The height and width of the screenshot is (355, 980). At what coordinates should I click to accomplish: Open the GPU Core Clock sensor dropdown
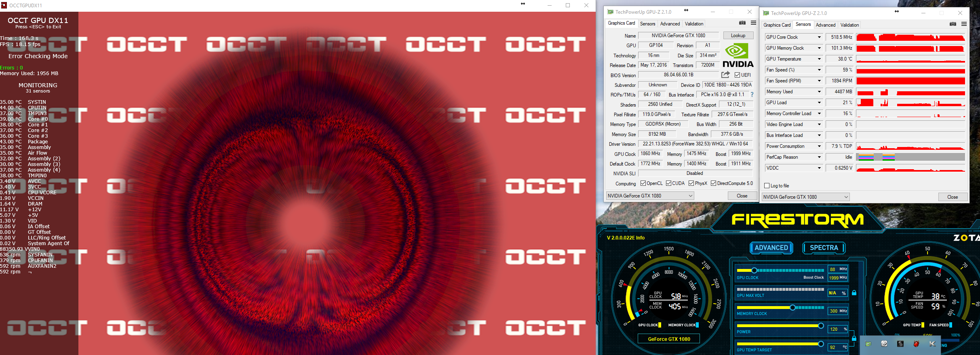819,37
